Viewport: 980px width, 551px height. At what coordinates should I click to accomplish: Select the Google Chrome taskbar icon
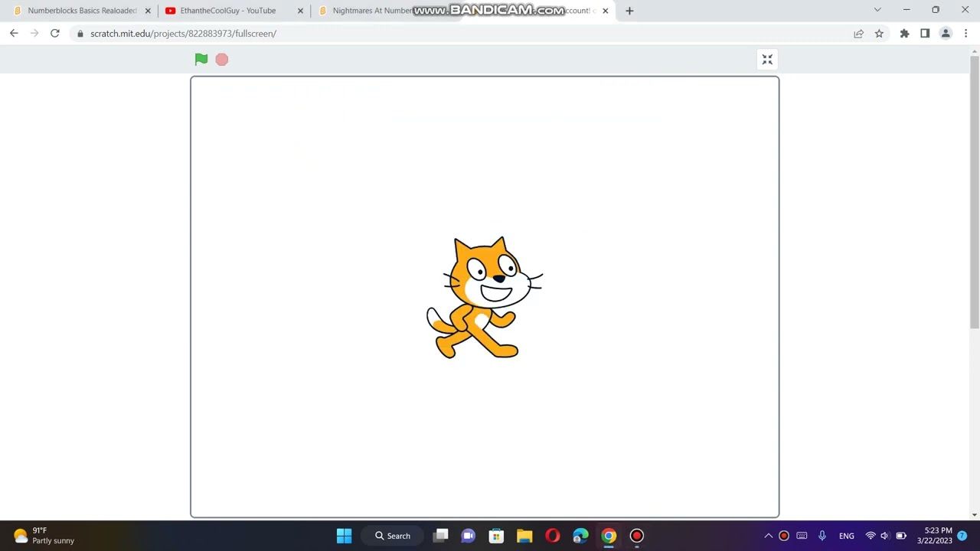coord(609,536)
